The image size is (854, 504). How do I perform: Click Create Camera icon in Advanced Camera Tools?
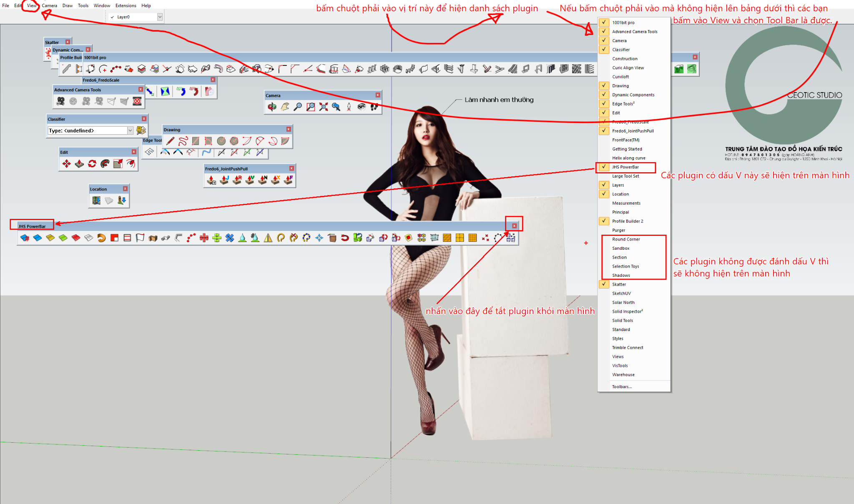[61, 101]
